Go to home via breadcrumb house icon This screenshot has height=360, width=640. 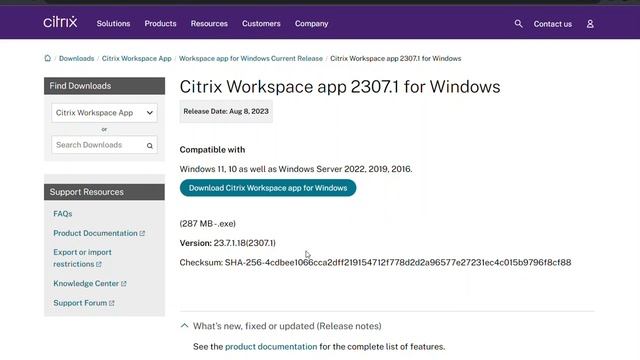tap(48, 58)
